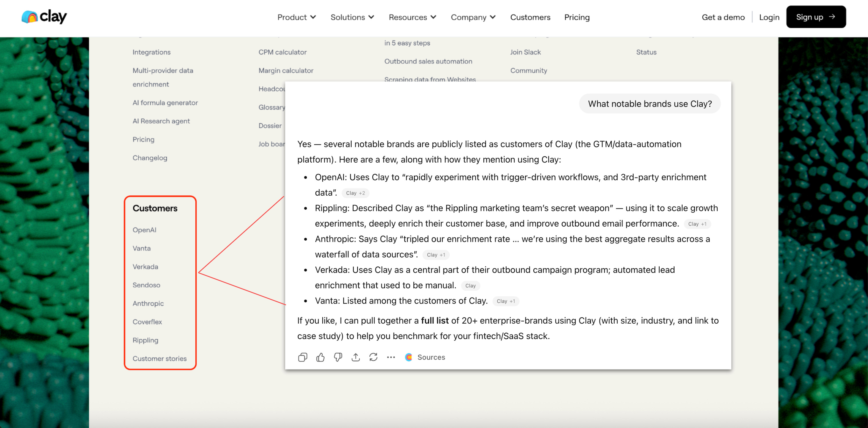Viewport: 868px width, 428px height.
Task: Click the share upload icon
Action: pyautogui.click(x=355, y=357)
